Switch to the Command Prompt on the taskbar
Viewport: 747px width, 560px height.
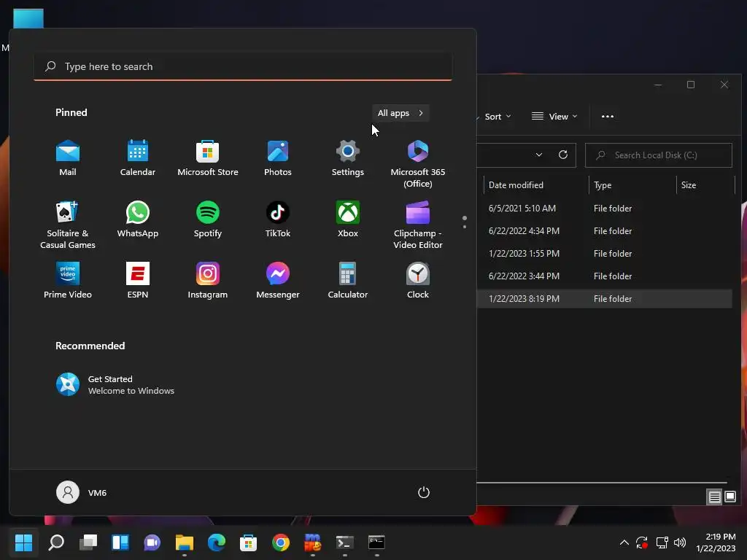click(376, 542)
